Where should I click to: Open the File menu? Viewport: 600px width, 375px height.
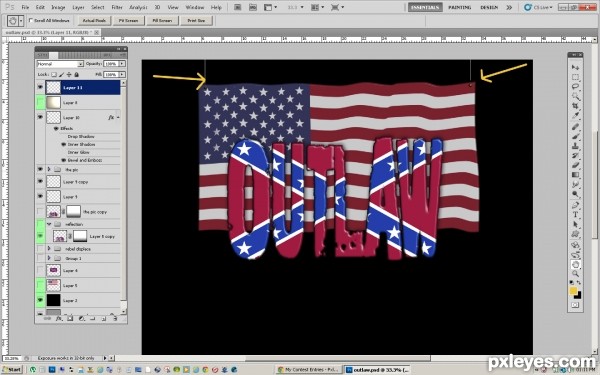(25, 7)
